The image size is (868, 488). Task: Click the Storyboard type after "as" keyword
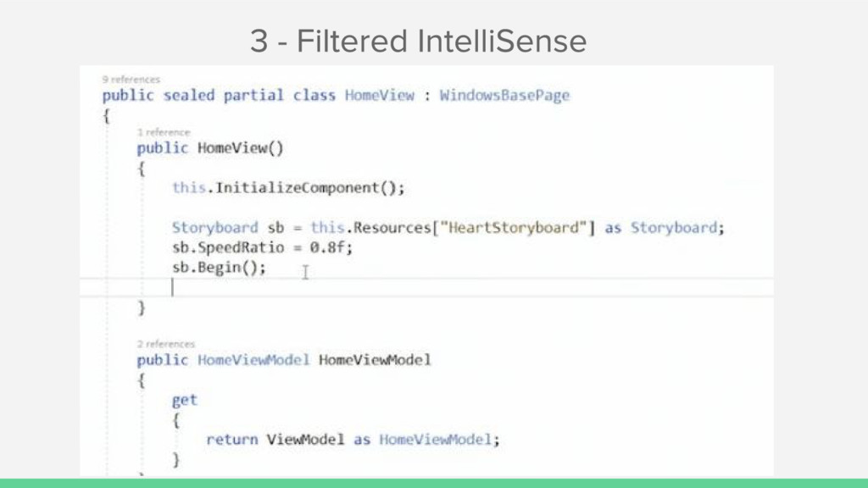tap(676, 228)
